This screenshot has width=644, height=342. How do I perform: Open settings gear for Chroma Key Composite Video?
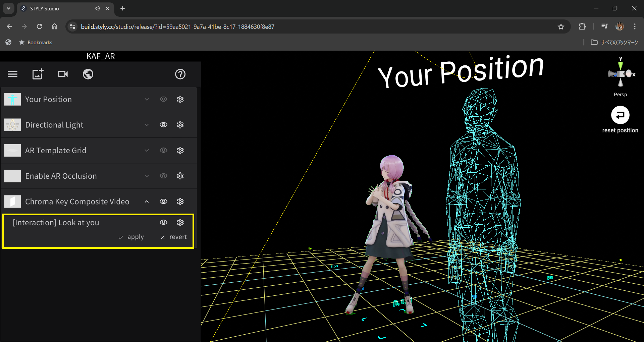coord(180,202)
